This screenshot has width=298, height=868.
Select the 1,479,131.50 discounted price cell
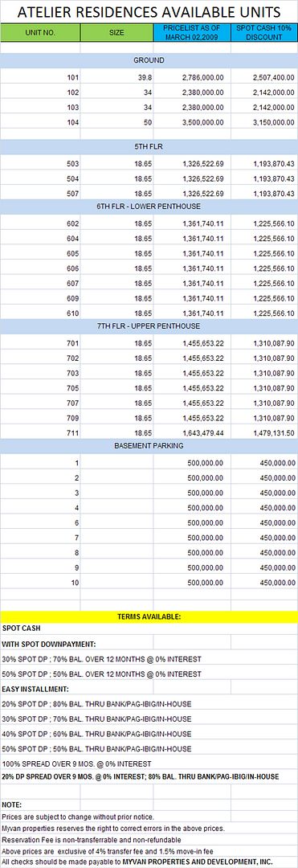tap(264, 433)
